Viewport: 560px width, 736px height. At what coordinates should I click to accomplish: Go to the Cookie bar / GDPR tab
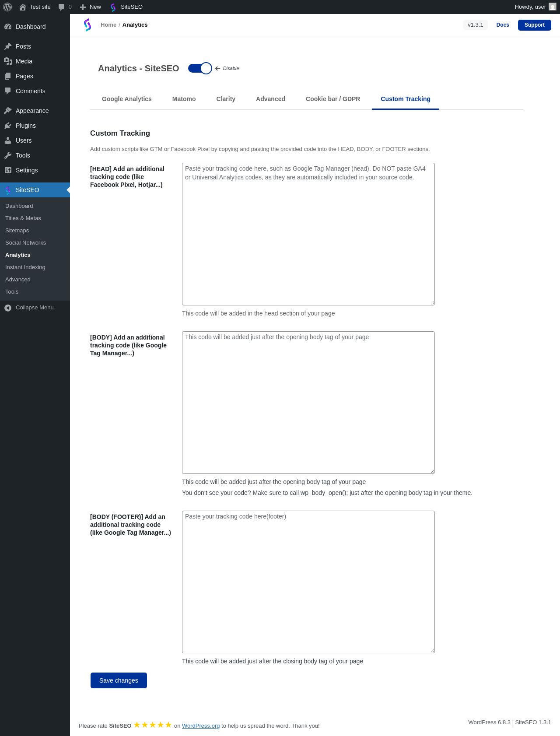333,99
